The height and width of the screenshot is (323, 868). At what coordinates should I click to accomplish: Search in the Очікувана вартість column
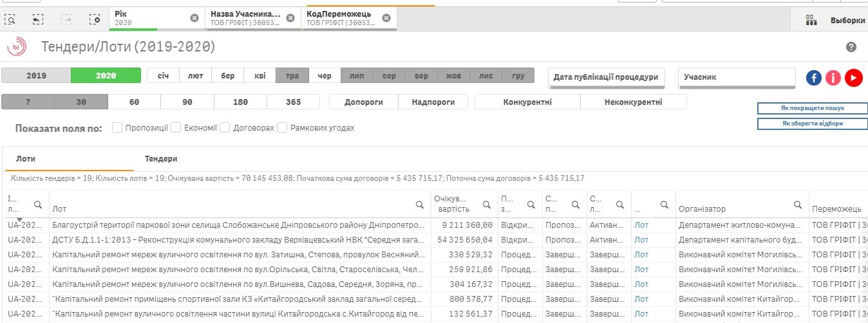click(x=486, y=205)
